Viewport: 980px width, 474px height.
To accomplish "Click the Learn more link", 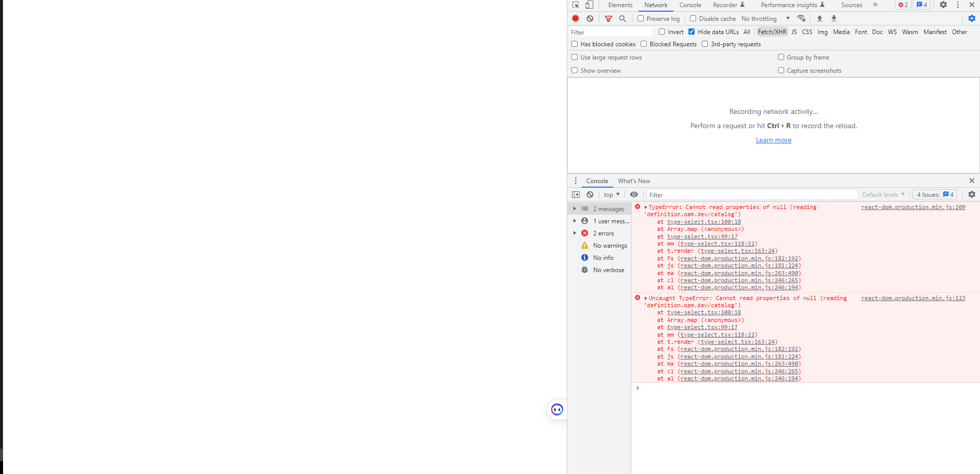I will click(x=773, y=140).
